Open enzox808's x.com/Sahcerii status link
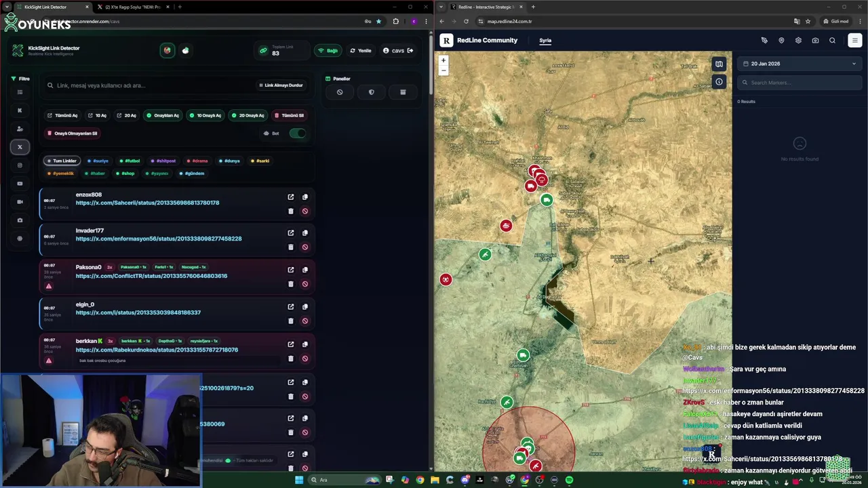Screen dimensions: 868x488 point(147,203)
